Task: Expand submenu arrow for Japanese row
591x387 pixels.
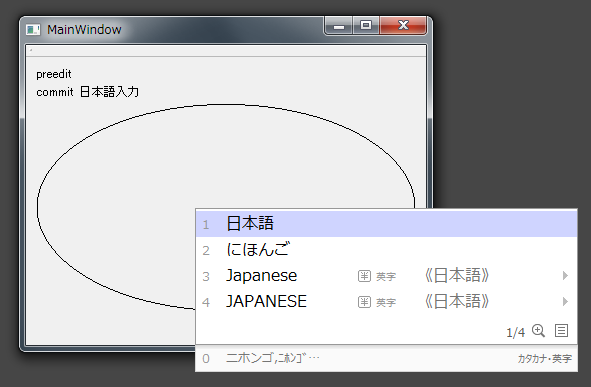Action: point(565,275)
